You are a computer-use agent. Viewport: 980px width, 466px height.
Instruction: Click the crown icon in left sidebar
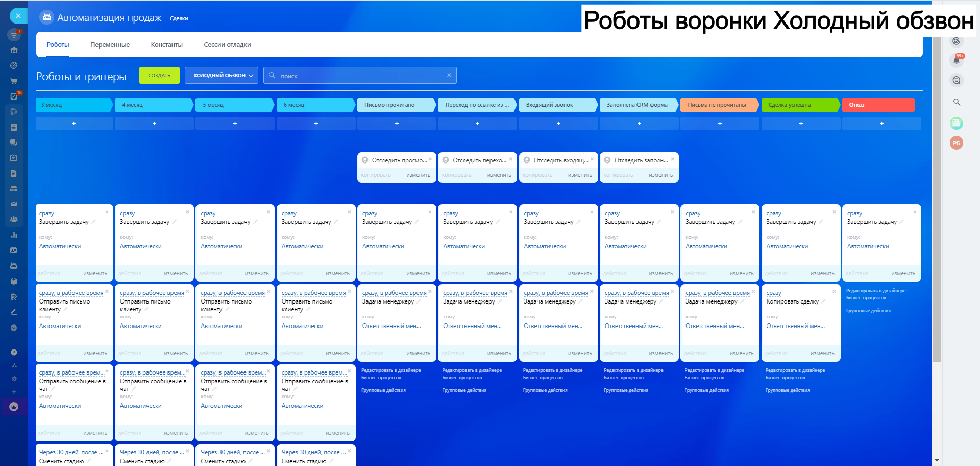14,407
